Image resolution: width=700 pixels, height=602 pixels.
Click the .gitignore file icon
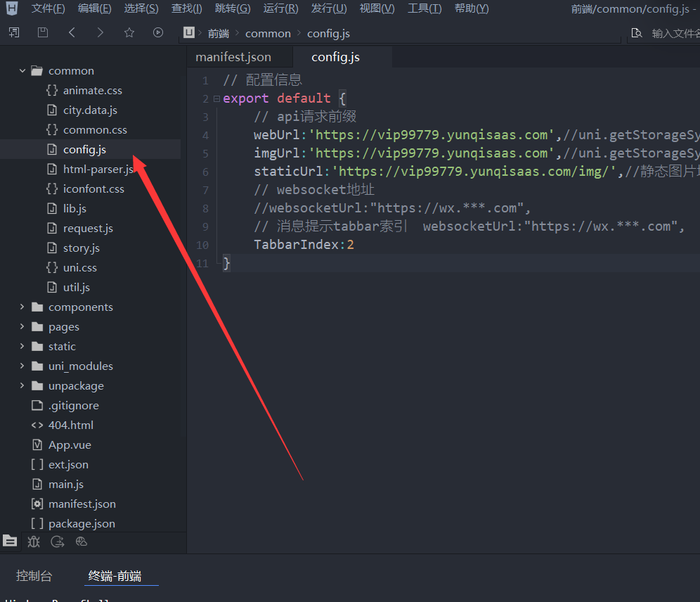tap(37, 406)
